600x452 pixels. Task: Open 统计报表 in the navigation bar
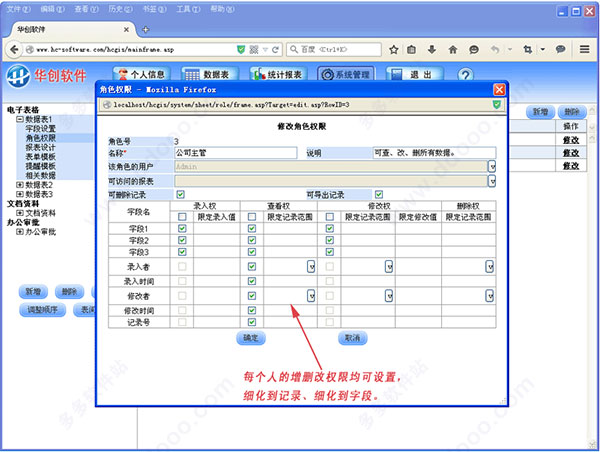pos(278,74)
